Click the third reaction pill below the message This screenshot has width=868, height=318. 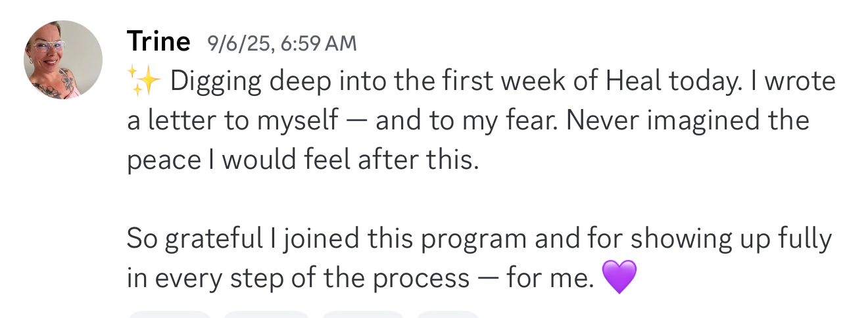tap(362, 314)
